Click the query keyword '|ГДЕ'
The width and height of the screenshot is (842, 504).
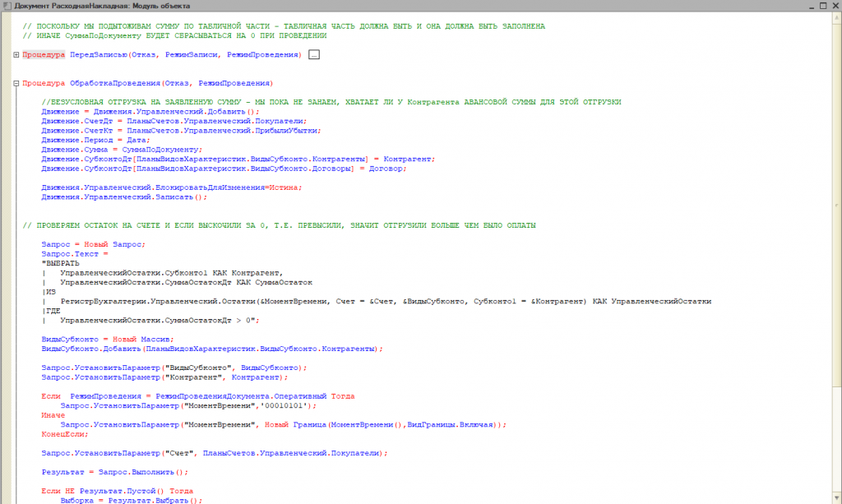(51, 312)
